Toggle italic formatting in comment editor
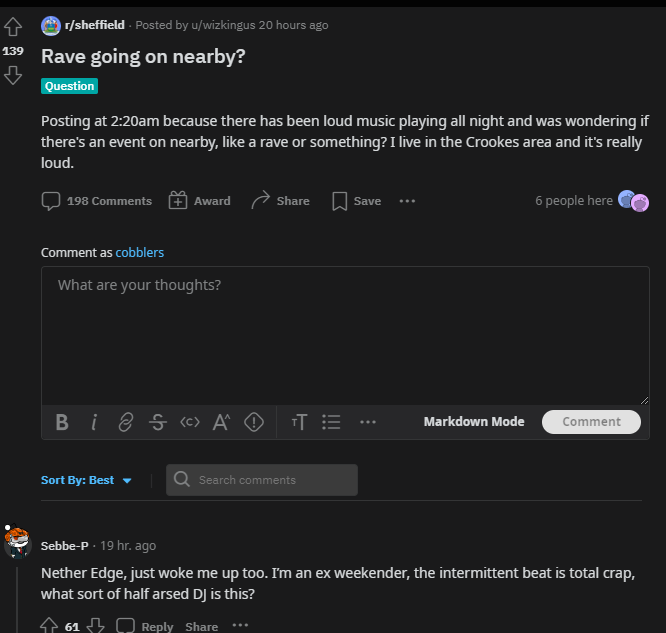This screenshot has width=666, height=633. click(94, 422)
